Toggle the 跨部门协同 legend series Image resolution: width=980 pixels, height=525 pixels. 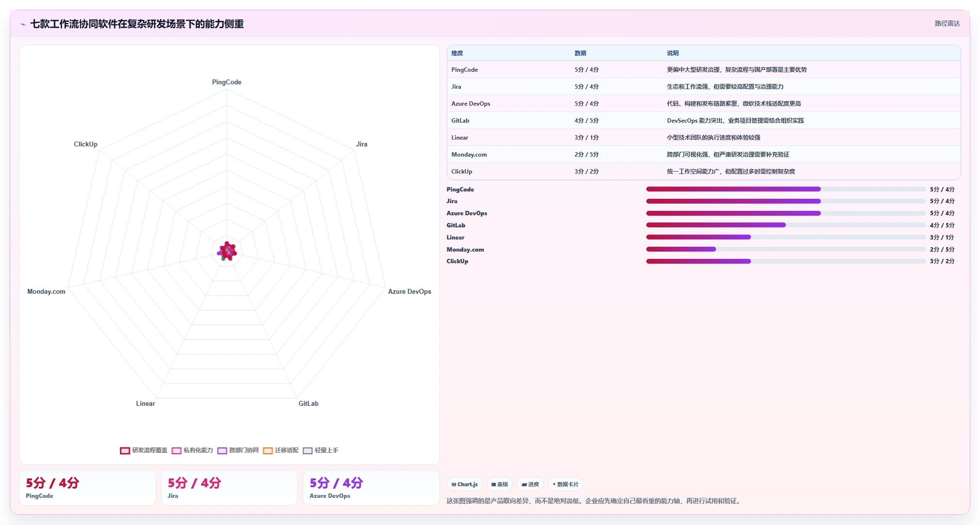coord(238,450)
